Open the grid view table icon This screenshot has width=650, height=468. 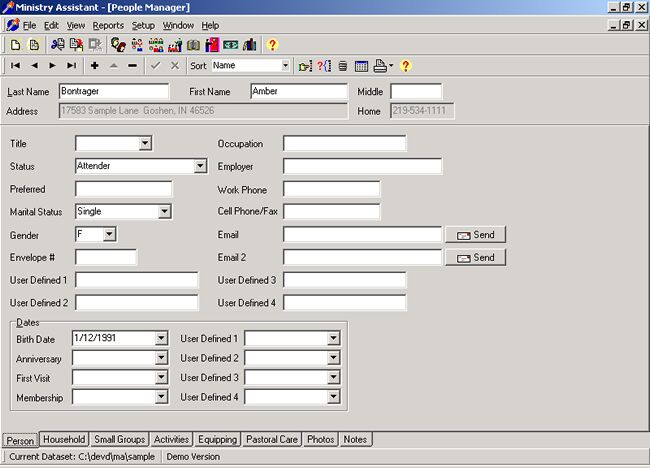(x=361, y=66)
